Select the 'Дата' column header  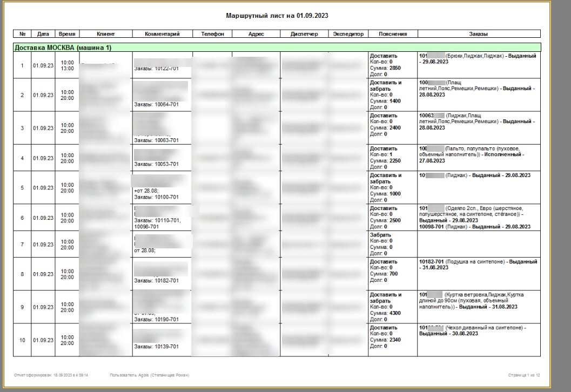43,34
